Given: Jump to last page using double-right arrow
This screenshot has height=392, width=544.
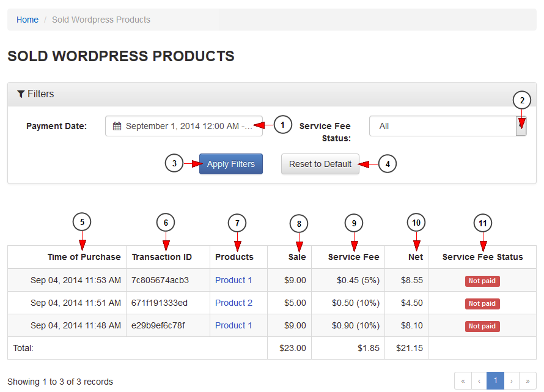Looking at the screenshot, I should click(527, 381).
